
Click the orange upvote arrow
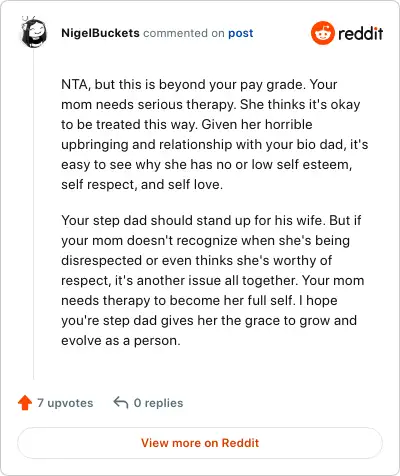(x=25, y=403)
